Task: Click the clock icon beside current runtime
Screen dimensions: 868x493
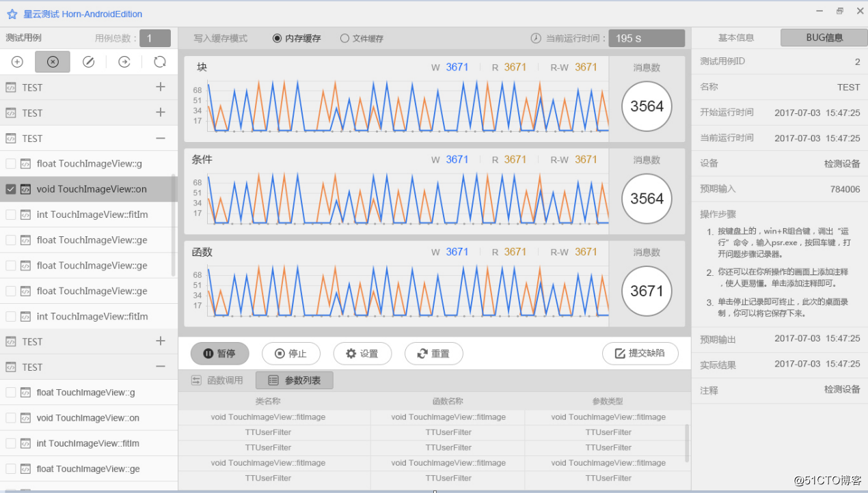Action: (x=536, y=38)
